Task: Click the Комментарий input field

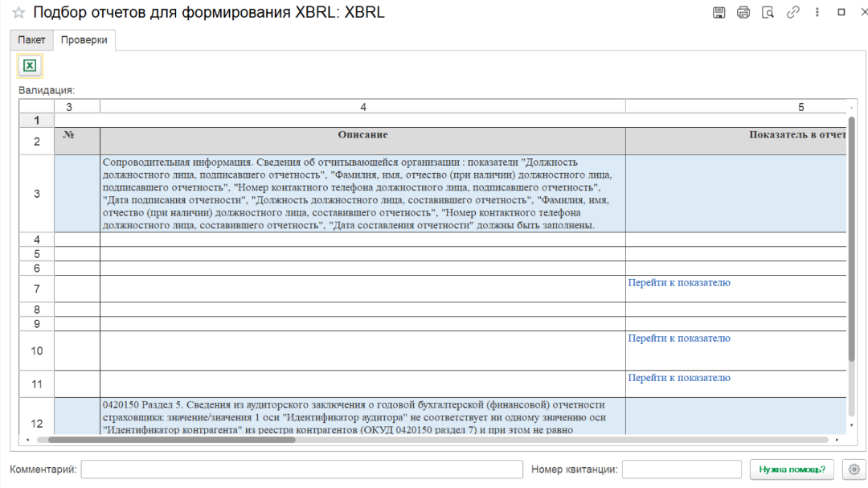Action: [301, 470]
